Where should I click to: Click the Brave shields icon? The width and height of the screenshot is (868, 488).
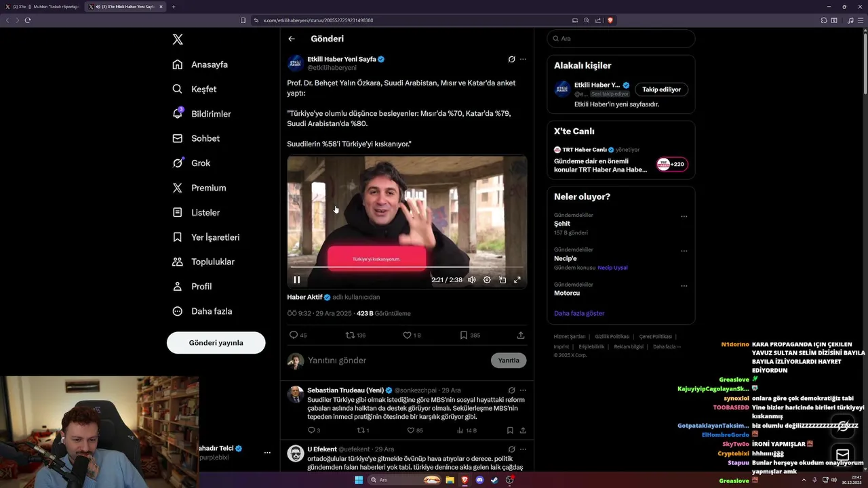[610, 20]
